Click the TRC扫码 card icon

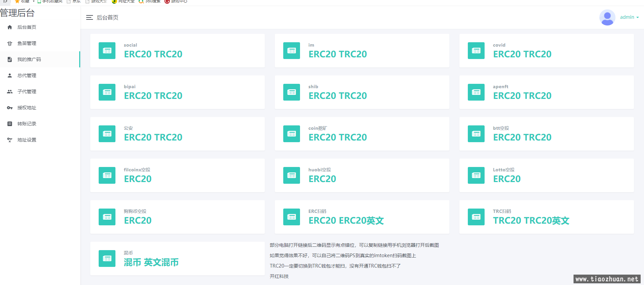click(x=476, y=217)
